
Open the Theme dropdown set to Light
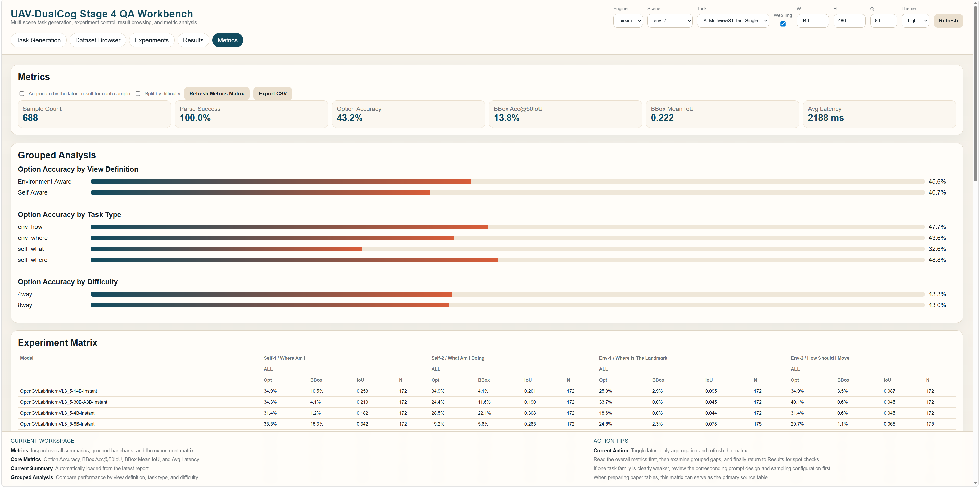[915, 20]
